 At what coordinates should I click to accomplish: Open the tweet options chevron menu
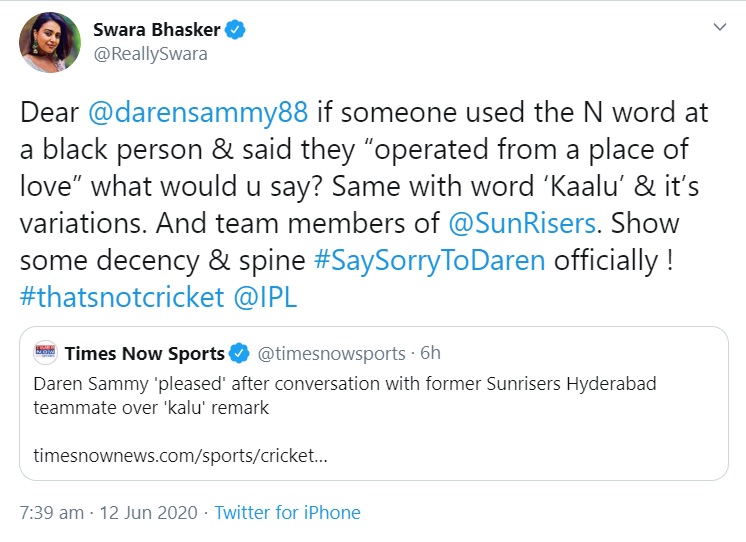(x=716, y=30)
